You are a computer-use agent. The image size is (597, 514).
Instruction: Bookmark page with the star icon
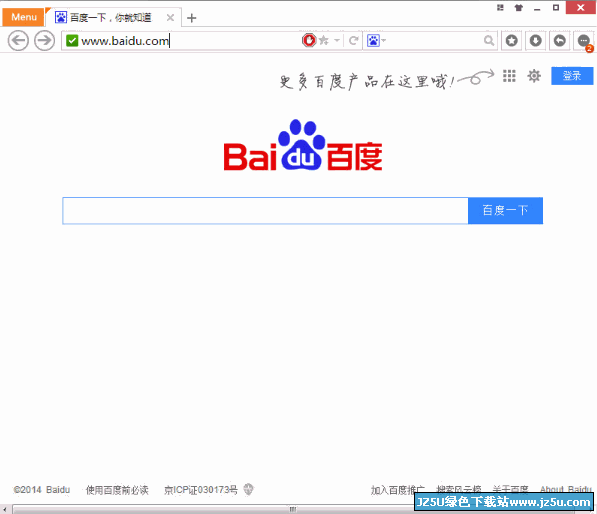pyautogui.click(x=324, y=40)
